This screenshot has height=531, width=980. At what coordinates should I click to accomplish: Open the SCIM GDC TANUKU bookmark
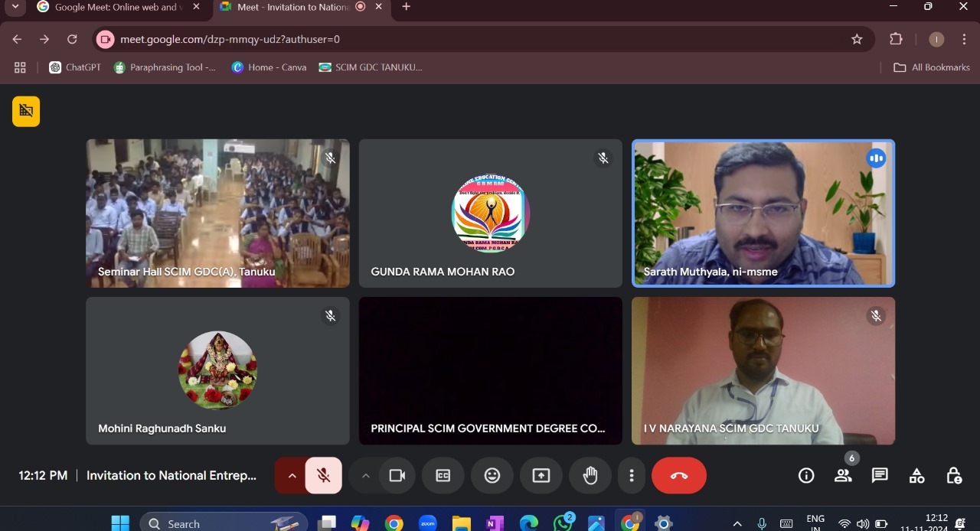click(x=371, y=67)
